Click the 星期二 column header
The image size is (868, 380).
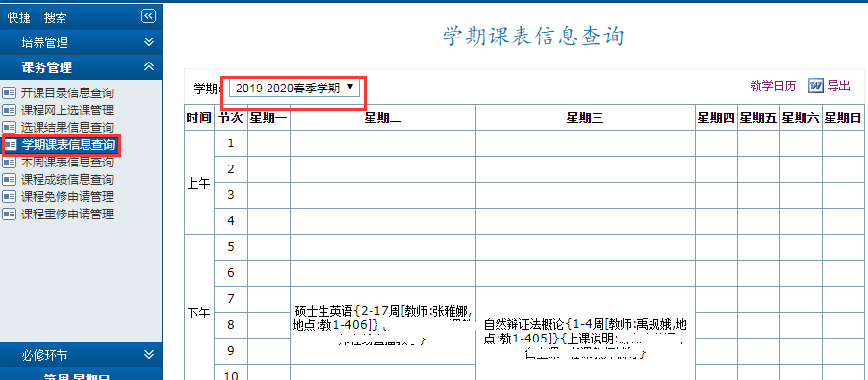point(383,117)
